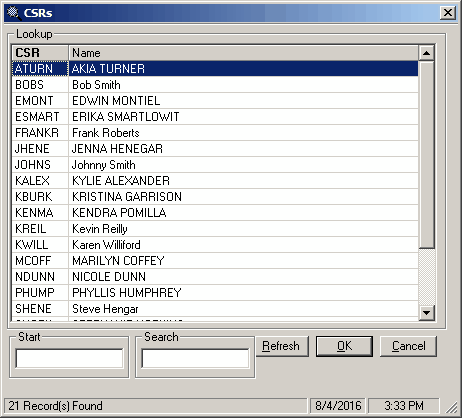
Task: Click the vertical scrollbar thumb
Action: coord(426,154)
